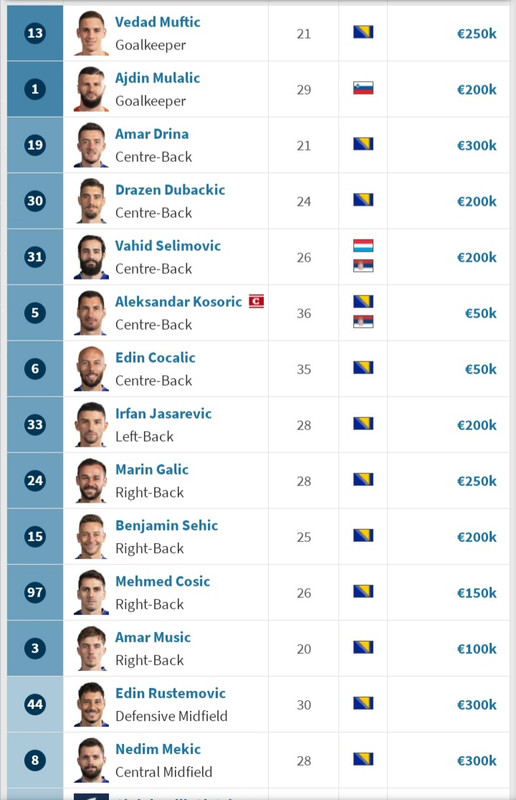Click Mehmed Cosic's player photo

91,592
